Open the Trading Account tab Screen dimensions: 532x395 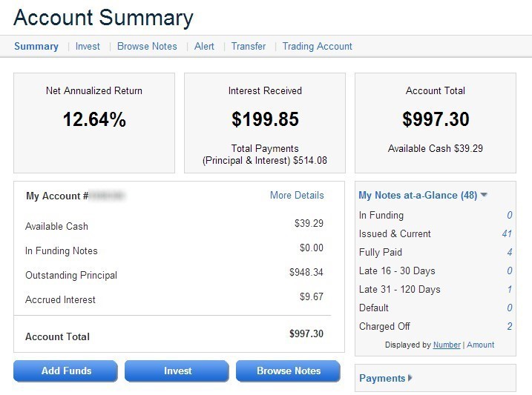coord(317,46)
